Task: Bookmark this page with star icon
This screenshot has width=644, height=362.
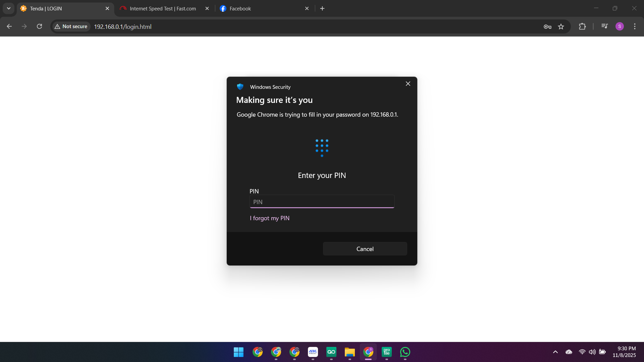Action: 561,26
